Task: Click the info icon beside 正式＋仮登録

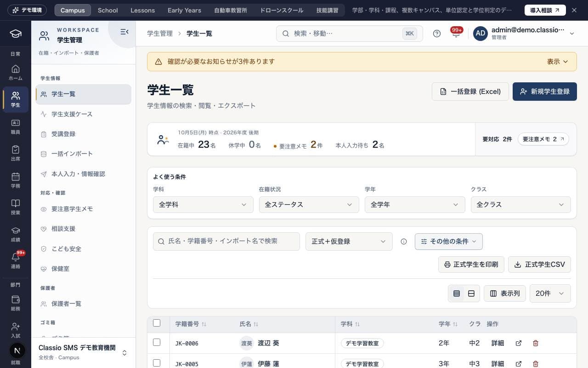Action: pyautogui.click(x=404, y=241)
